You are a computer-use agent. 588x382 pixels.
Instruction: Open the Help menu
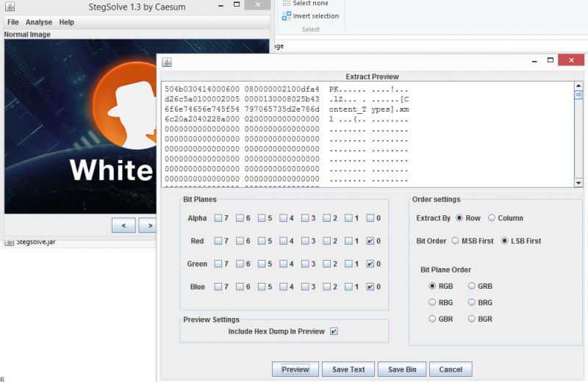[66, 22]
